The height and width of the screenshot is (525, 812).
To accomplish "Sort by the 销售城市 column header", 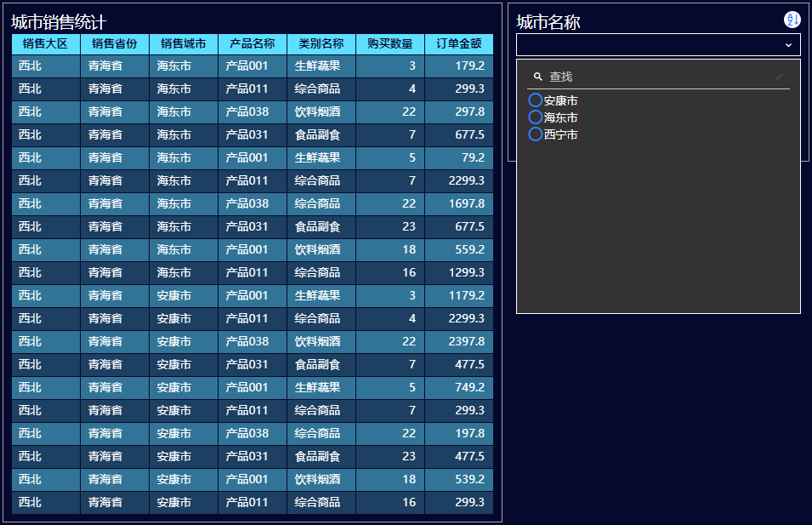I will [184, 43].
